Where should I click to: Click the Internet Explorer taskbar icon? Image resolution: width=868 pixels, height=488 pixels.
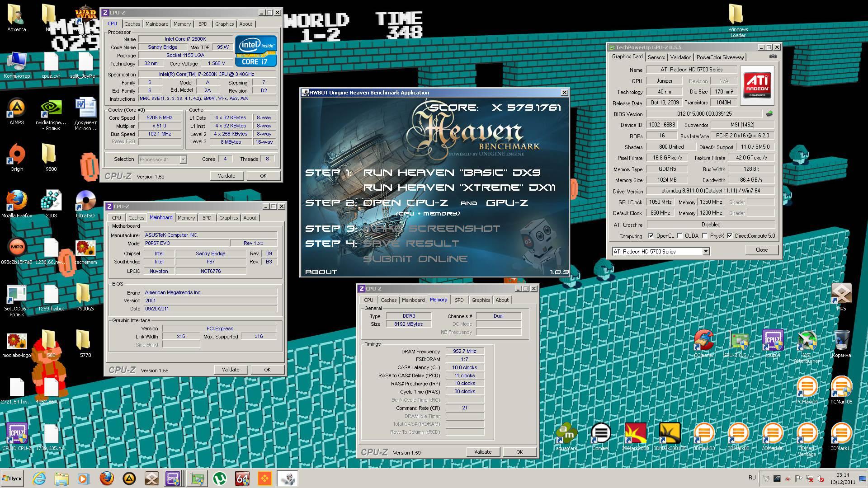[39, 479]
